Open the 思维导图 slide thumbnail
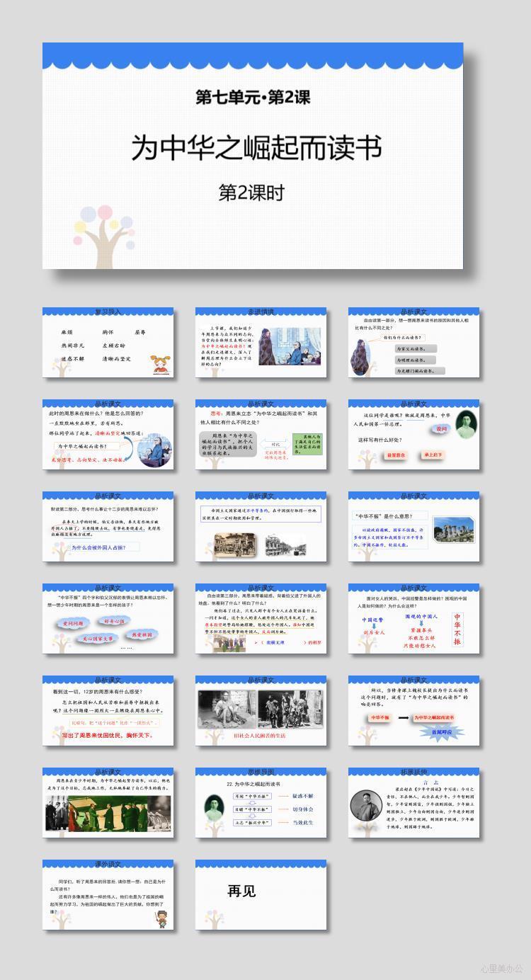This screenshot has width=531, height=980. 261,803
